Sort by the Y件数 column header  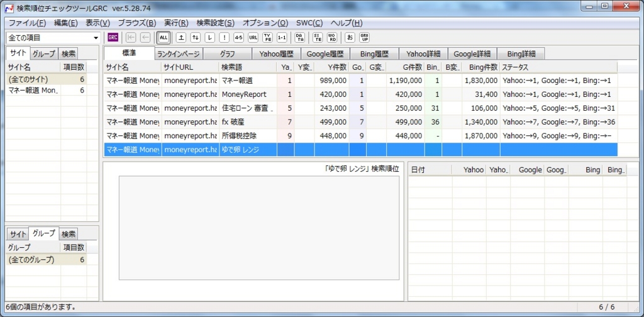click(x=331, y=67)
